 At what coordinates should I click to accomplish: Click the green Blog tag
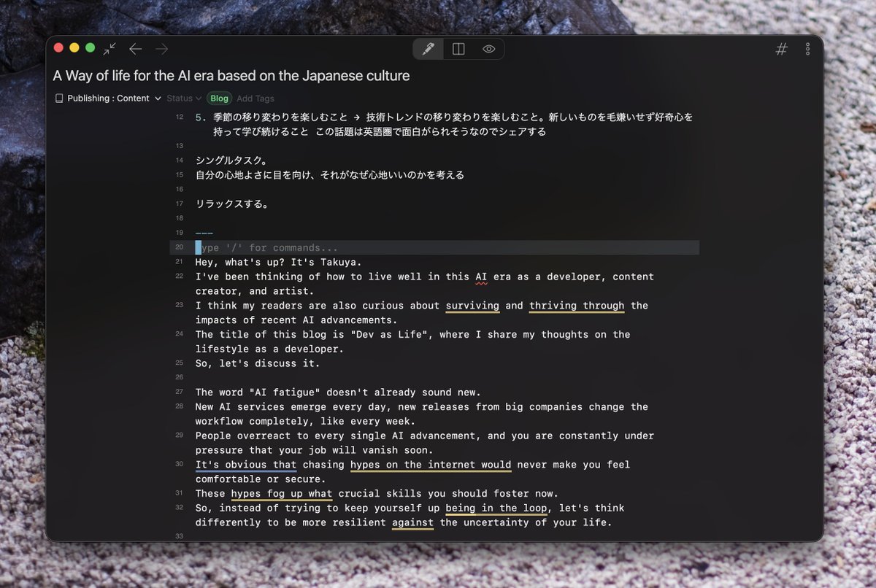click(x=219, y=98)
